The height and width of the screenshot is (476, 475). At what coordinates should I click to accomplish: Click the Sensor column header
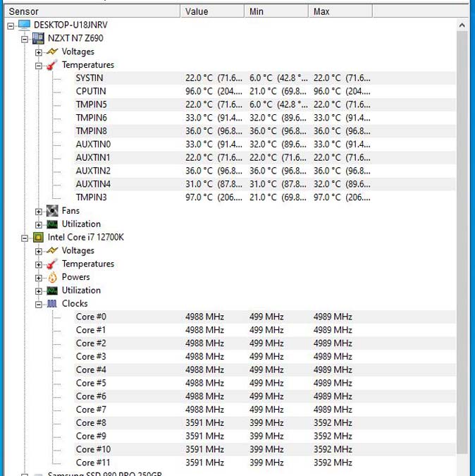(92, 11)
